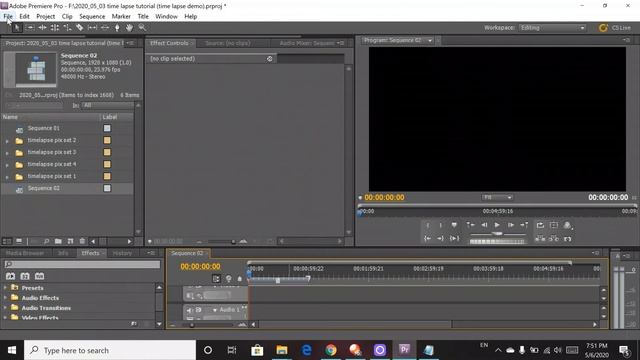
Task: Click the CS Live icon
Action: pos(603,28)
